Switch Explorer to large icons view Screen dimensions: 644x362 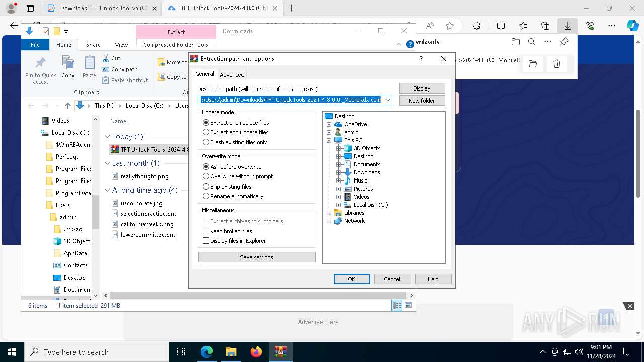408,305
